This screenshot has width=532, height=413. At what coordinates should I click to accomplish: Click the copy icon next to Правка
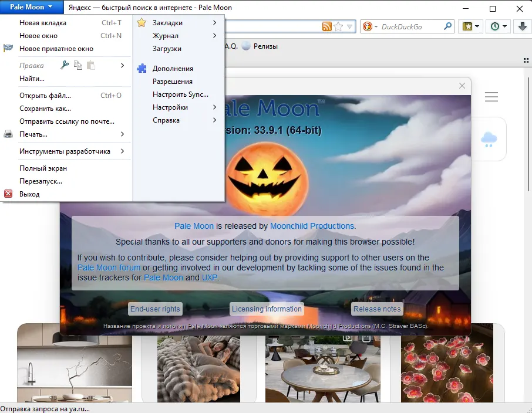pyautogui.click(x=78, y=66)
